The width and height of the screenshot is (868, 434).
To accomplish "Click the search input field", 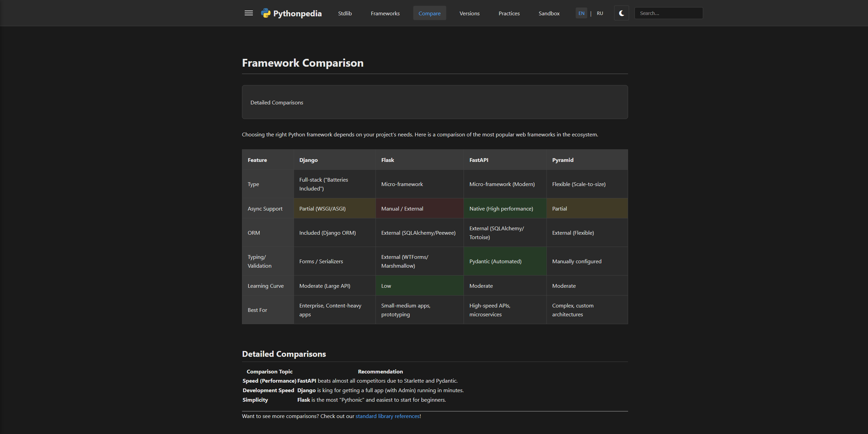I will (x=668, y=13).
